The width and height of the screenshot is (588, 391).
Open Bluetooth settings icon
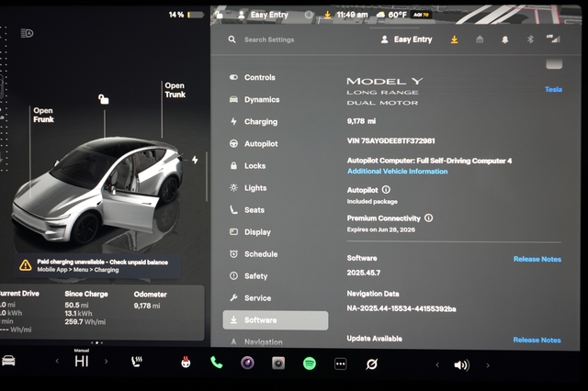[530, 39]
